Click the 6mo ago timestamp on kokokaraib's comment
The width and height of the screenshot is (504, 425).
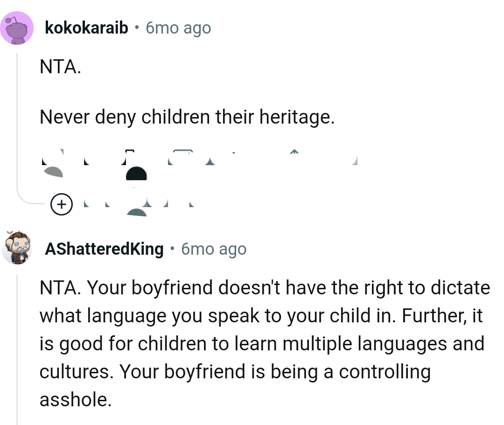[178, 28]
